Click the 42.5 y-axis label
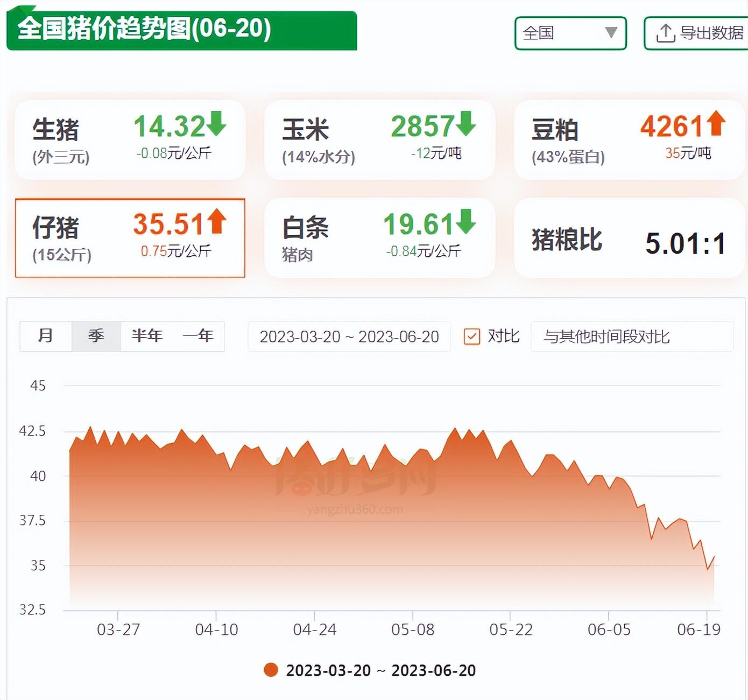The width and height of the screenshot is (748, 700). 32,431
